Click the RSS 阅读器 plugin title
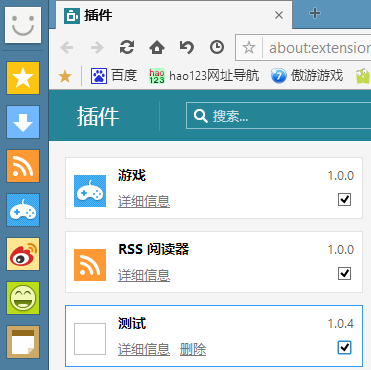This screenshot has width=371, height=370. (154, 249)
